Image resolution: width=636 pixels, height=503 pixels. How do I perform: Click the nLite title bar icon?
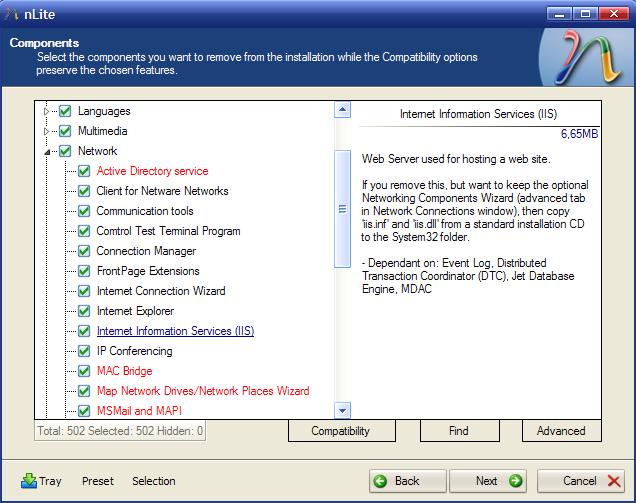click(x=11, y=13)
